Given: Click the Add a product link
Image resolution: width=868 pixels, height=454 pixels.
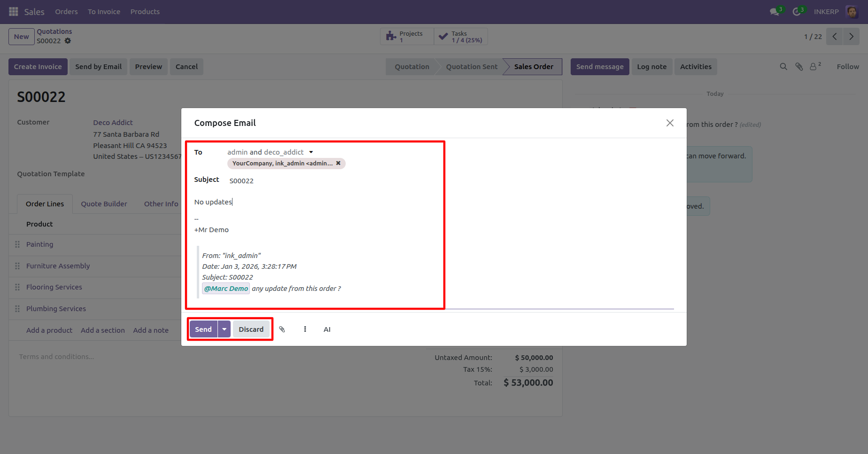Looking at the screenshot, I should click(x=49, y=330).
